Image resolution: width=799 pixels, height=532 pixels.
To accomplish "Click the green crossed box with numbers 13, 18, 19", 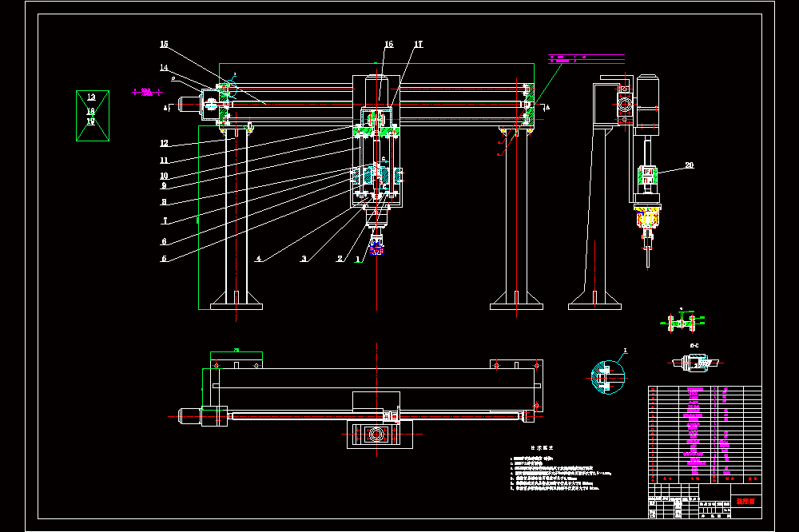I will [93, 116].
